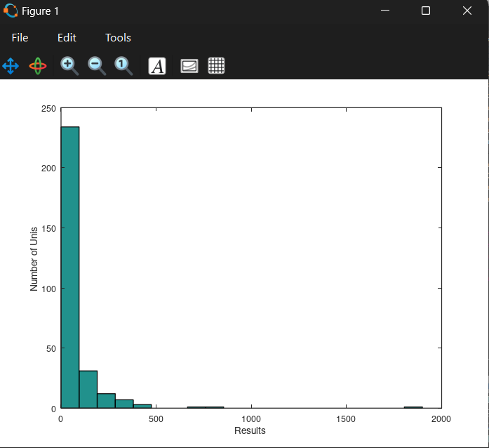
Task: Activate the Rotate 3D tool
Action: pyautogui.click(x=38, y=66)
